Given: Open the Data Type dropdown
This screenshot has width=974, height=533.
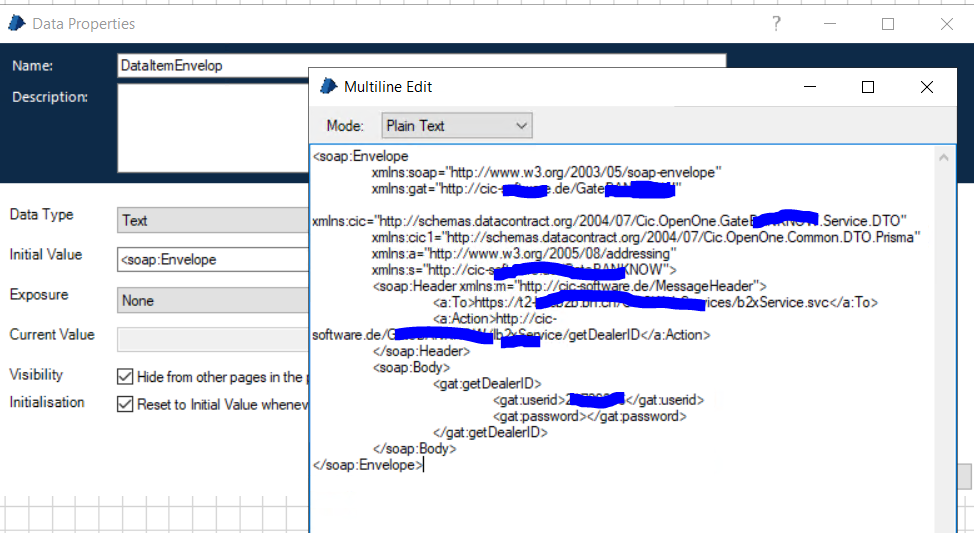Looking at the screenshot, I should point(212,220).
